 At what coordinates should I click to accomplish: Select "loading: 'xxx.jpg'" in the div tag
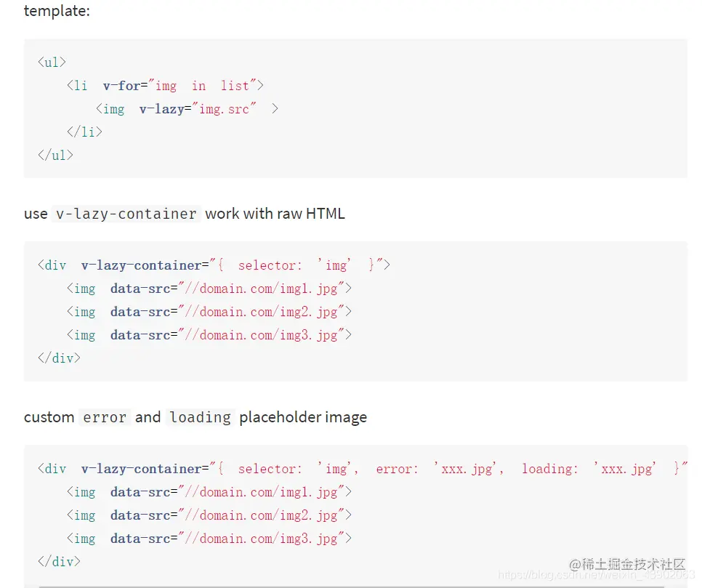(589, 468)
